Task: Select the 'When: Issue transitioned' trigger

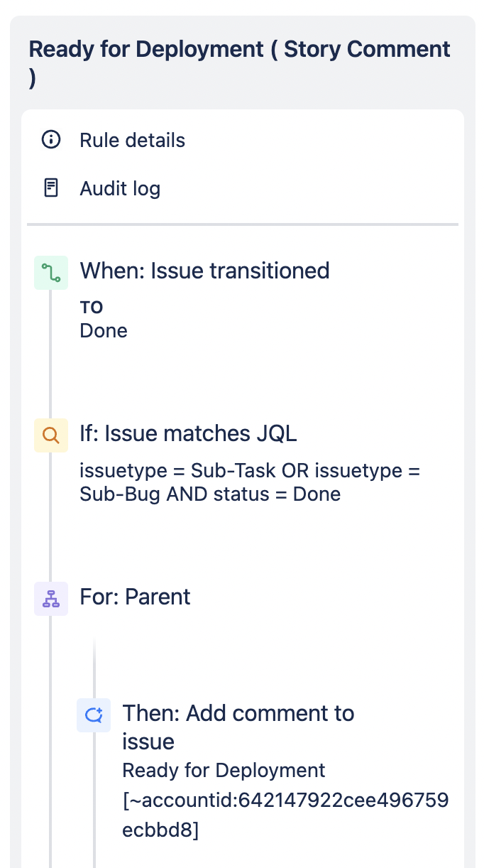Action: tap(204, 271)
